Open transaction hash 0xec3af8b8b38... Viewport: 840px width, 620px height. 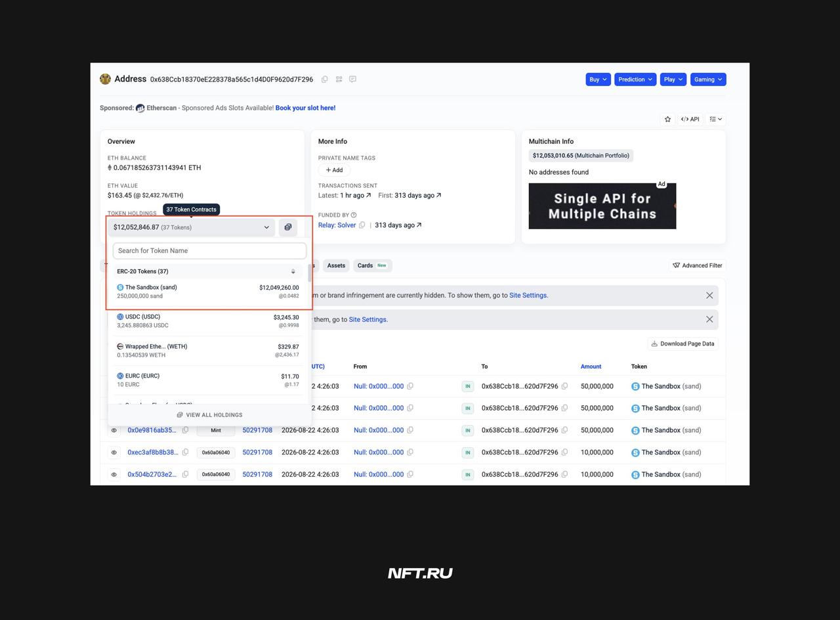(x=153, y=453)
